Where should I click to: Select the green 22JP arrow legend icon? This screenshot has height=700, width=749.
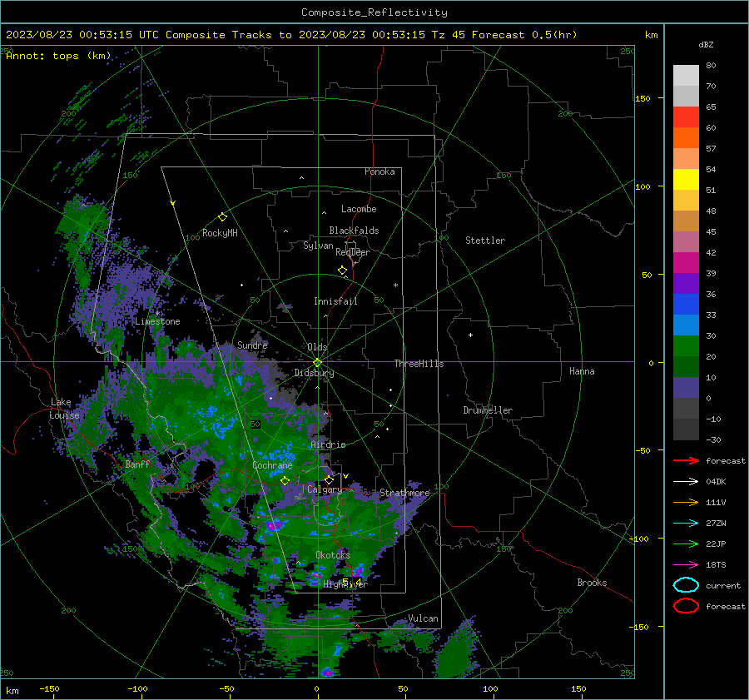tap(686, 544)
